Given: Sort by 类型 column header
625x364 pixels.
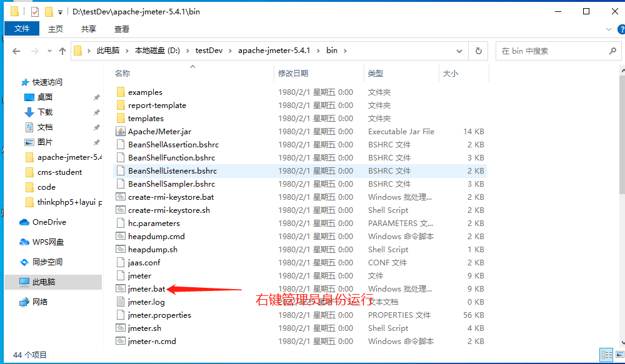Looking at the screenshot, I should [x=376, y=73].
